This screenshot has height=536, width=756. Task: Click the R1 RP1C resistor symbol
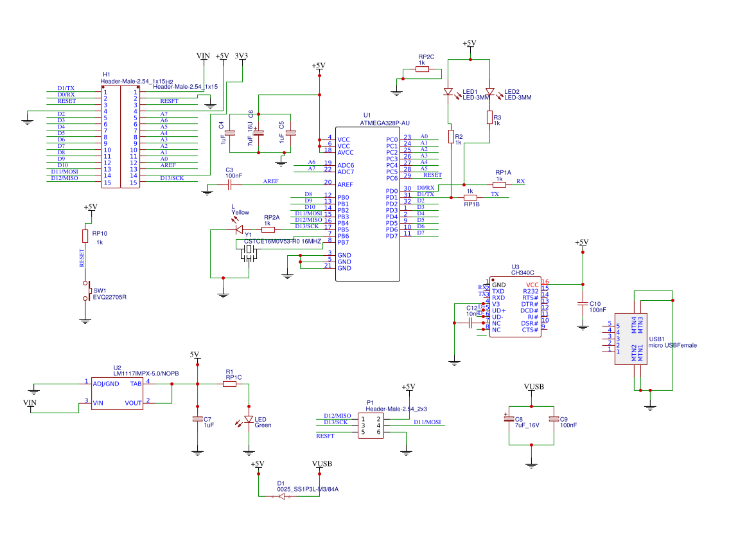[229, 384]
